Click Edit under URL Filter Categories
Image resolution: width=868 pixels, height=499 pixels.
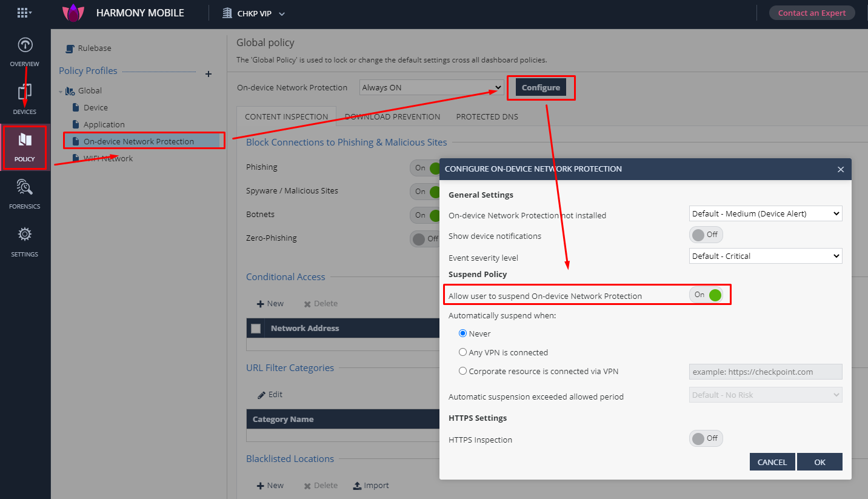(270, 395)
